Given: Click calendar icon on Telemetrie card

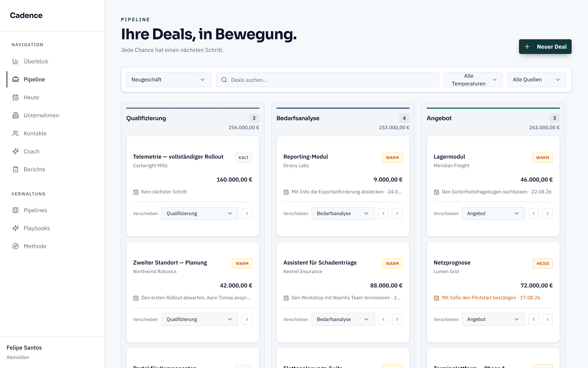Looking at the screenshot, I should [x=136, y=192].
